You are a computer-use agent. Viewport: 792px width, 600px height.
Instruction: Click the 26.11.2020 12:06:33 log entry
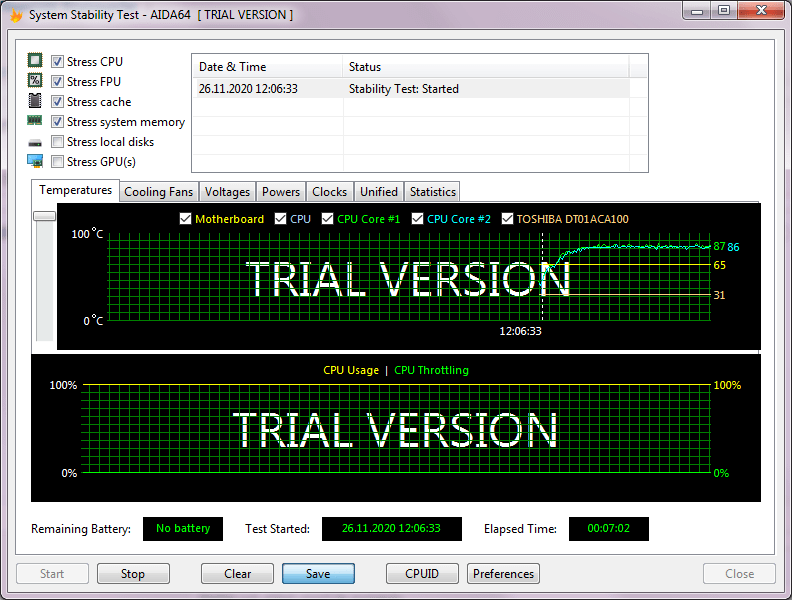pyautogui.click(x=248, y=89)
